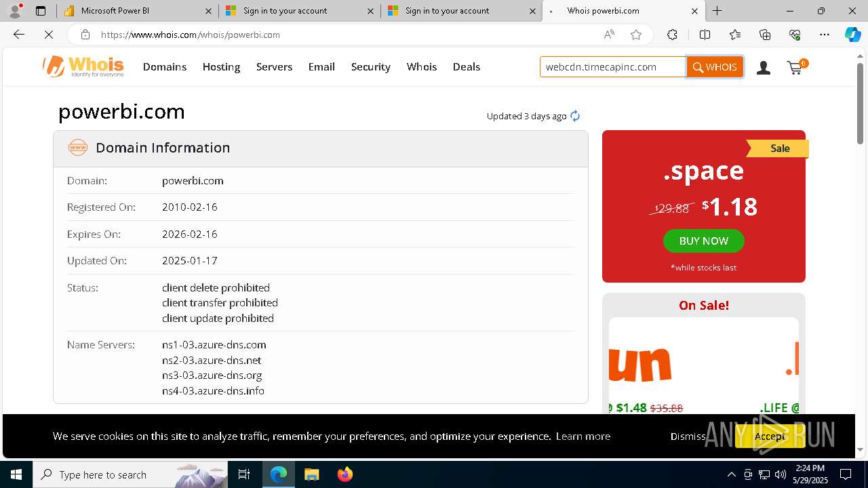The height and width of the screenshot is (488, 868).
Task: Open the notification center icon
Action: [846, 474]
